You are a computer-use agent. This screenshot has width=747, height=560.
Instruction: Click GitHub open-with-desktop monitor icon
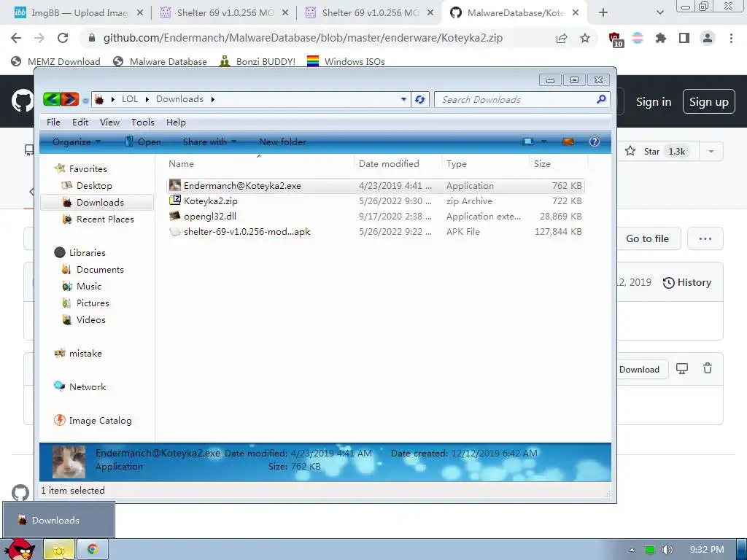(x=682, y=368)
